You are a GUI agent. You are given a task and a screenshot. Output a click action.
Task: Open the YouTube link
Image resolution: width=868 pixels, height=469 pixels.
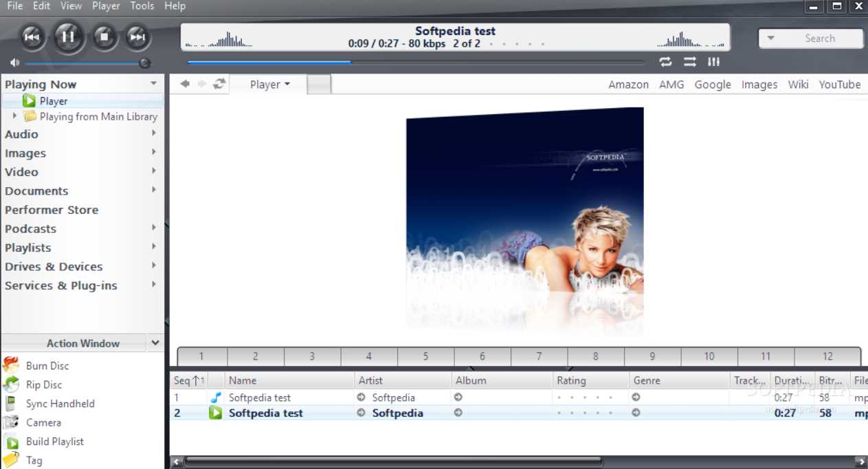coord(840,85)
